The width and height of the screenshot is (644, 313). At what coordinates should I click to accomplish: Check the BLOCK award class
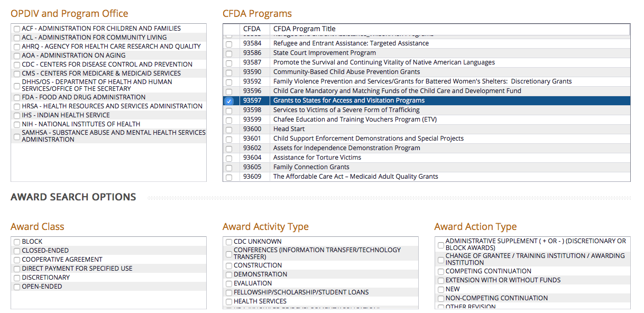17,242
